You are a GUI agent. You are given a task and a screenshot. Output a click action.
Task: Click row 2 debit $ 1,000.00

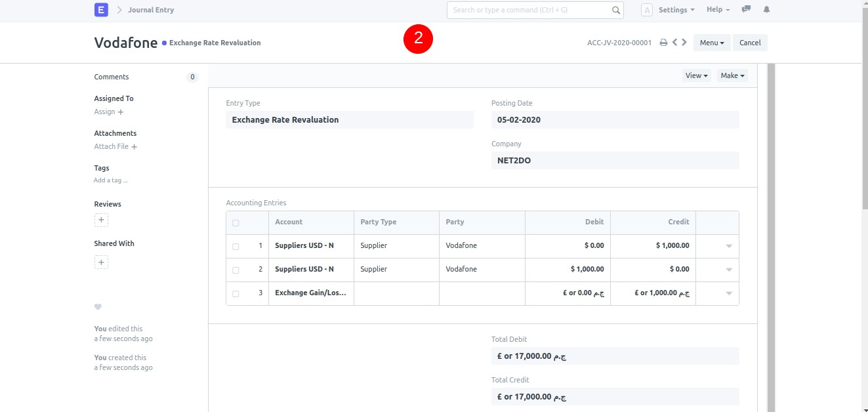[x=587, y=269]
